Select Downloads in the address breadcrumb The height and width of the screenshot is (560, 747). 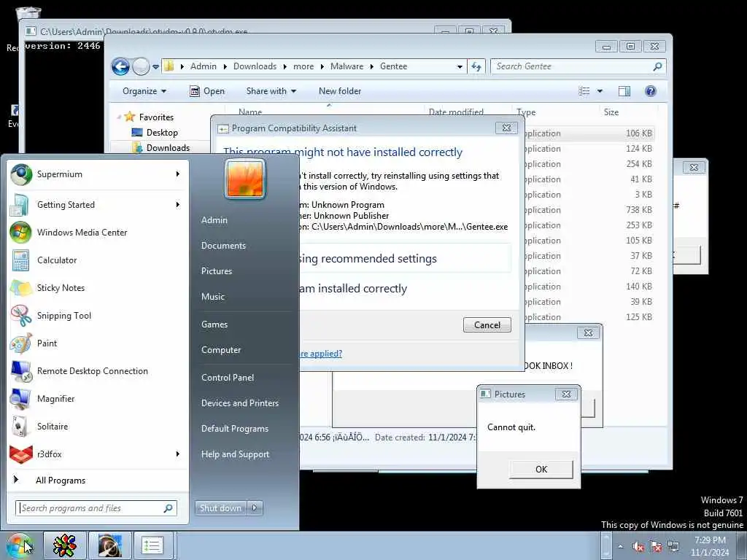click(255, 66)
